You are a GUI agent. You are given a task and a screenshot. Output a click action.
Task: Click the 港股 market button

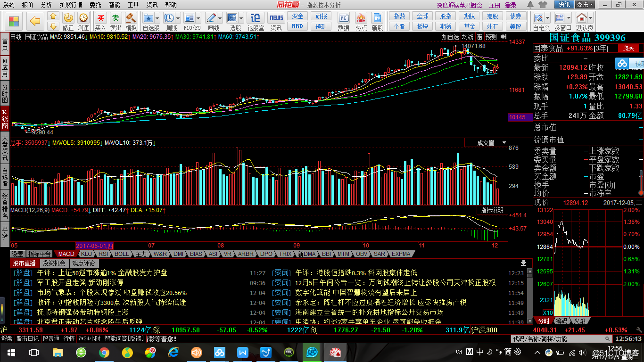click(493, 16)
